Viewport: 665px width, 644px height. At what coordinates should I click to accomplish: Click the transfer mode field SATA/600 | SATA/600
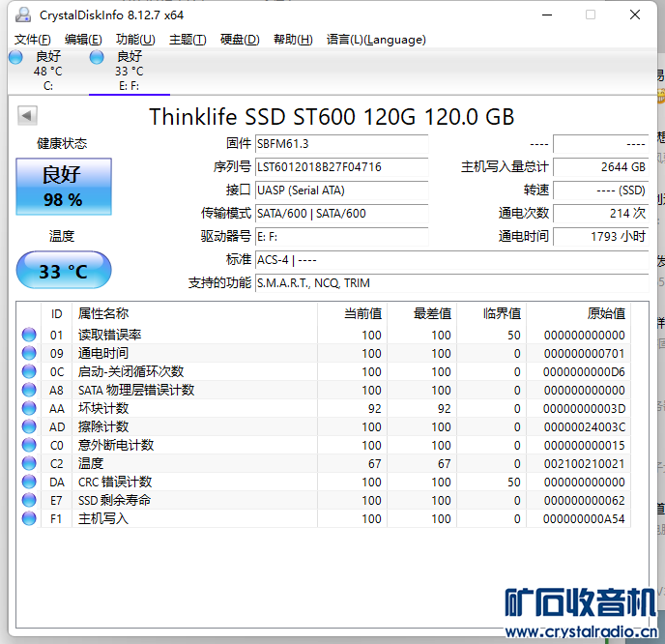(x=341, y=214)
